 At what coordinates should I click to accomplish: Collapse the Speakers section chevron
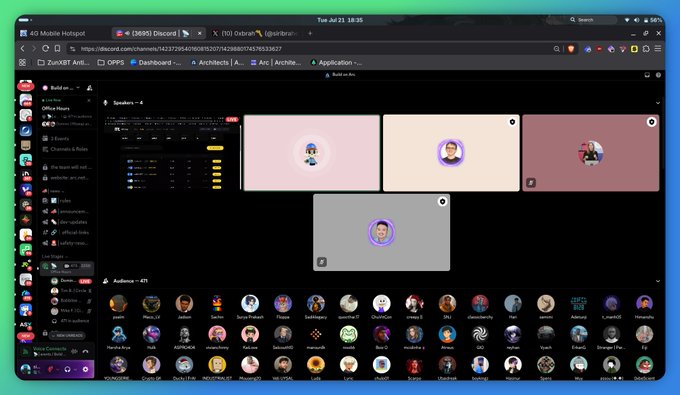pyautogui.click(x=658, y=103)
